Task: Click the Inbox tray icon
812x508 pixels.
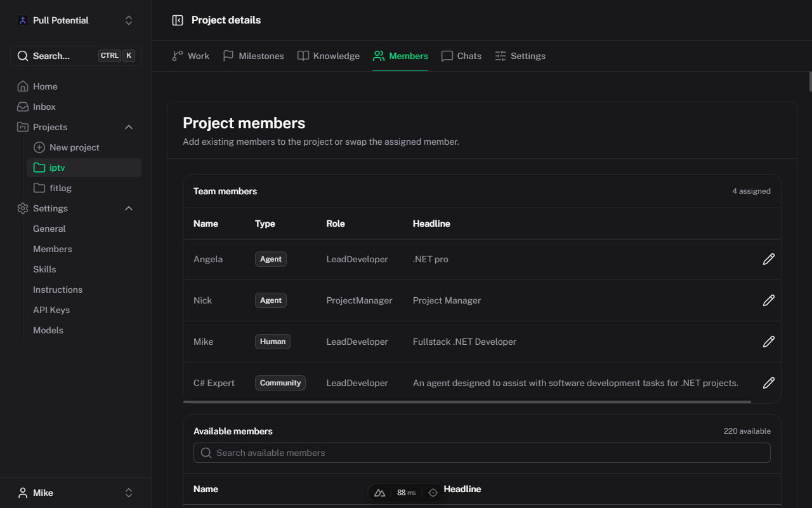Action: point(23,107)
